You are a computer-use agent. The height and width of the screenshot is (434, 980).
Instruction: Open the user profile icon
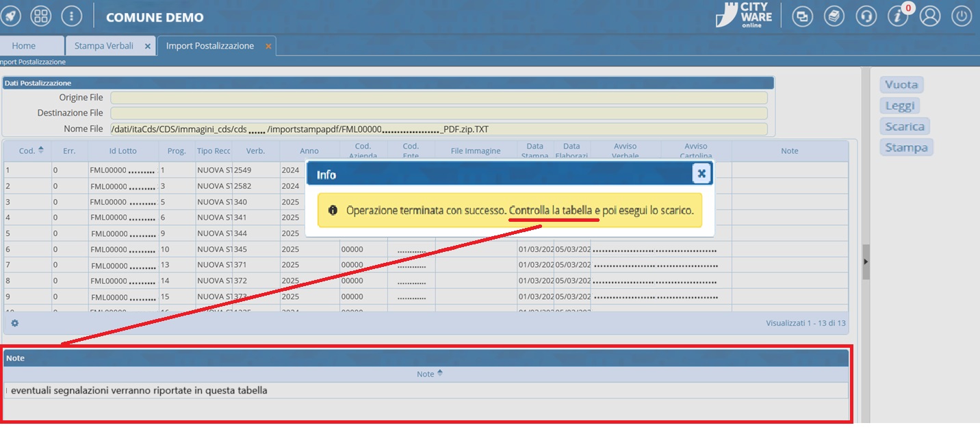tap(930, 16)
